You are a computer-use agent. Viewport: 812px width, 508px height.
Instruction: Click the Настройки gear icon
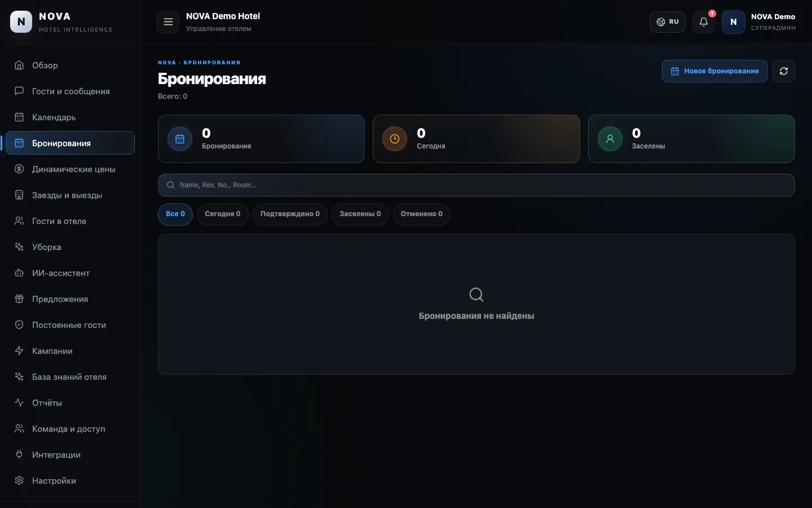tap(19, 480)
